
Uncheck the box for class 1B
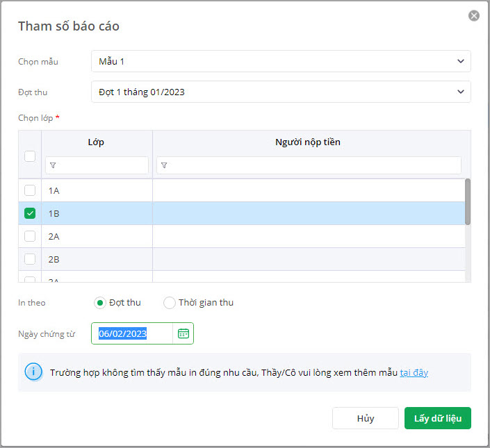coord(30,213)
